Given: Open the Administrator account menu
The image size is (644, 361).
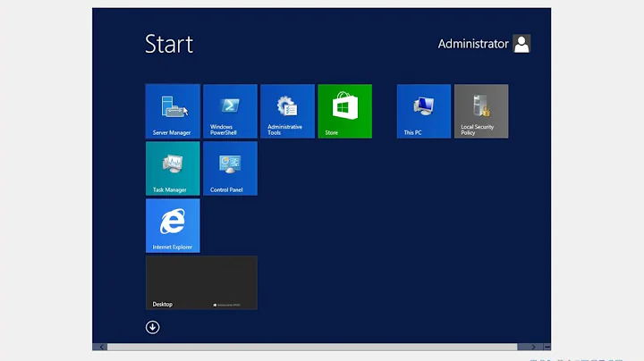Looking at the screenshot, I should tap(484, 44).
